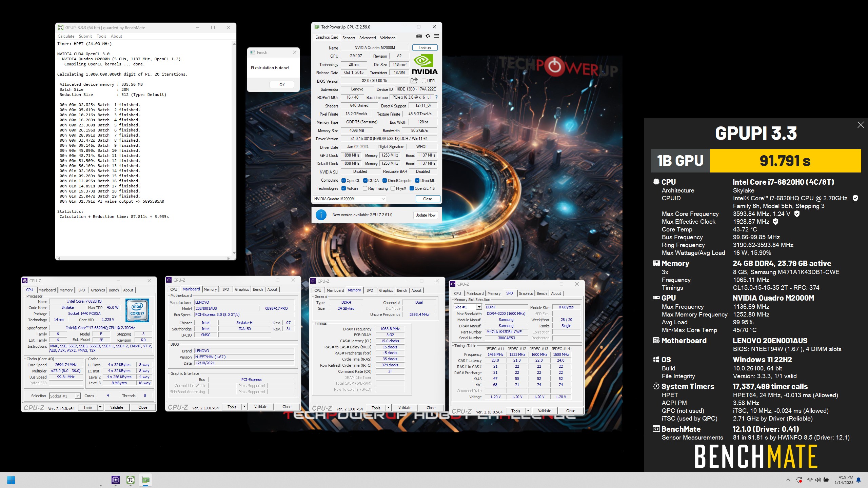
Task: Click the Bus Interface question mark icon
Action: tap(436, 97)
